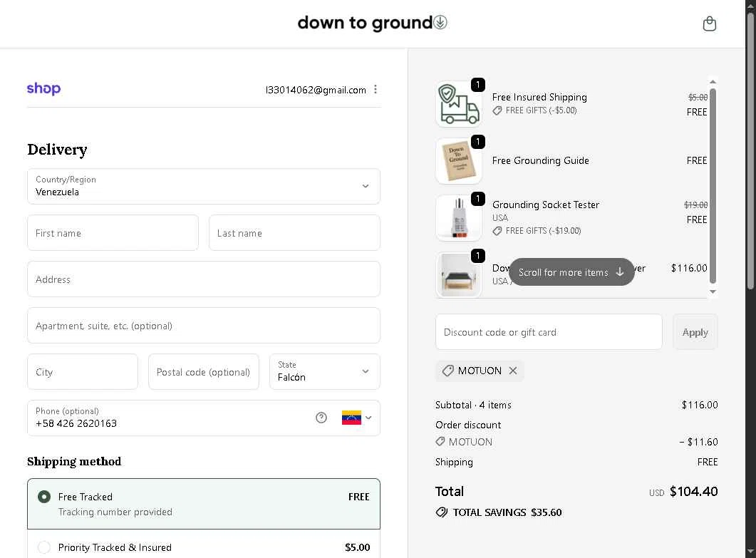Screen dimensions: 756x558
Task: Click the TOTAL SAVINGS tag icon
Action: click(442, 512)
